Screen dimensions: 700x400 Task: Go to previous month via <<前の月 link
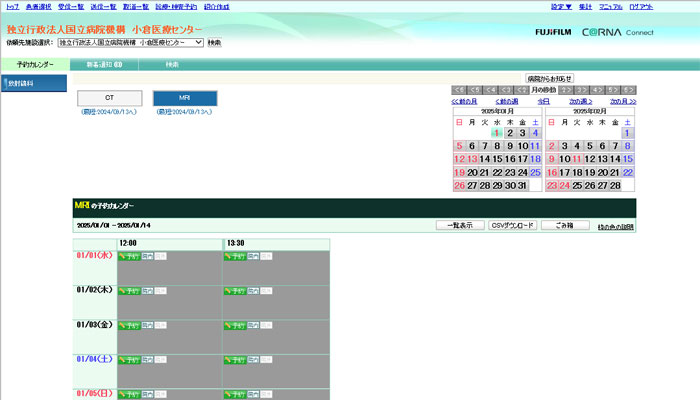coord(464,102)
